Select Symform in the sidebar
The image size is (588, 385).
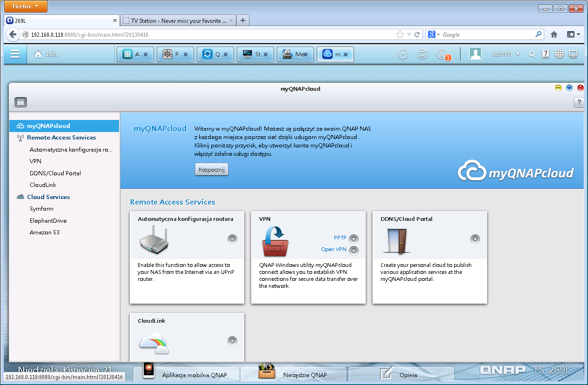click(x=41, y=209)
